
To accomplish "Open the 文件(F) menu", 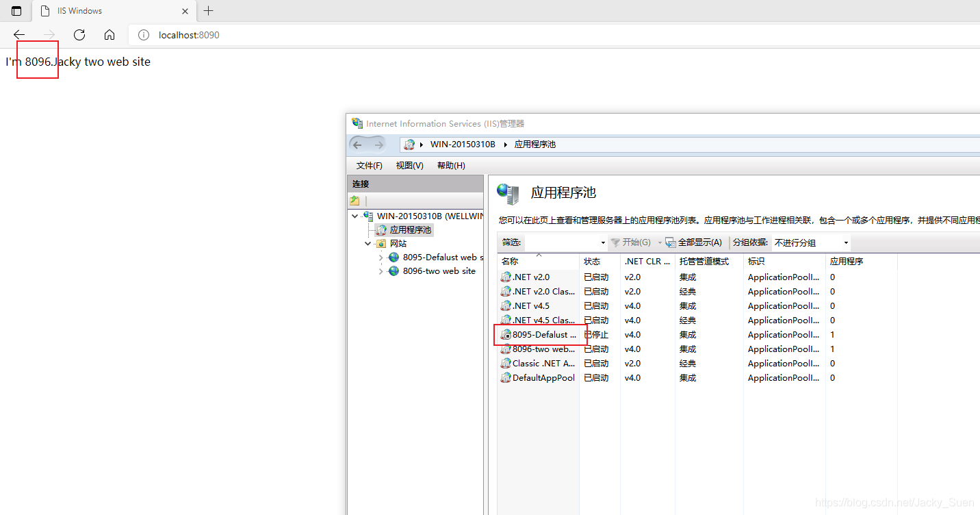I will [x=369, y=166].
